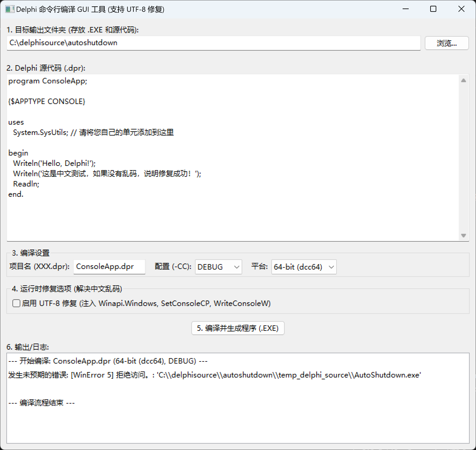476x450 pixels.
Task: Click the Writeln('Hello, Delphi!') line
Action: pos(54,163)
